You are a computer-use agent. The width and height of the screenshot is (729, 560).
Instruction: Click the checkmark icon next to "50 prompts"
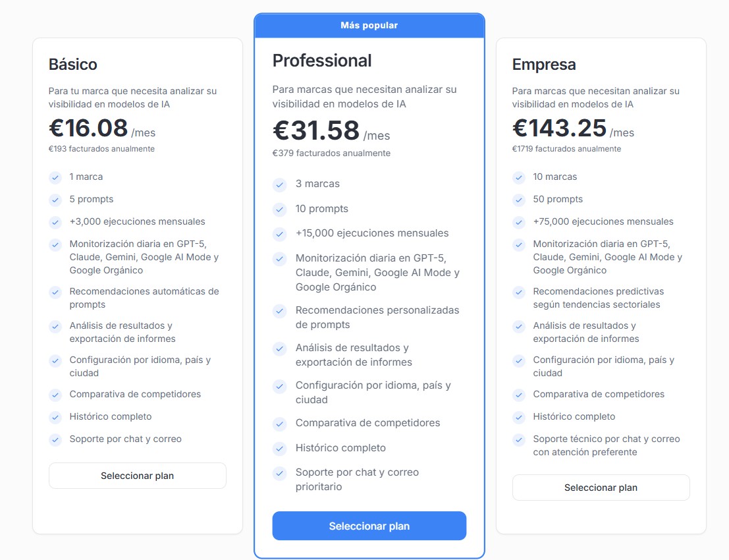pos(519,200)
